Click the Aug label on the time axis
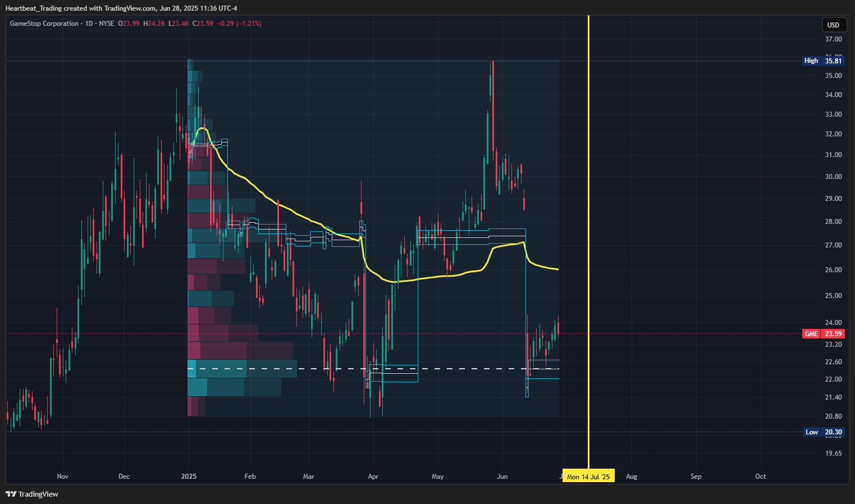 point(632,476)
